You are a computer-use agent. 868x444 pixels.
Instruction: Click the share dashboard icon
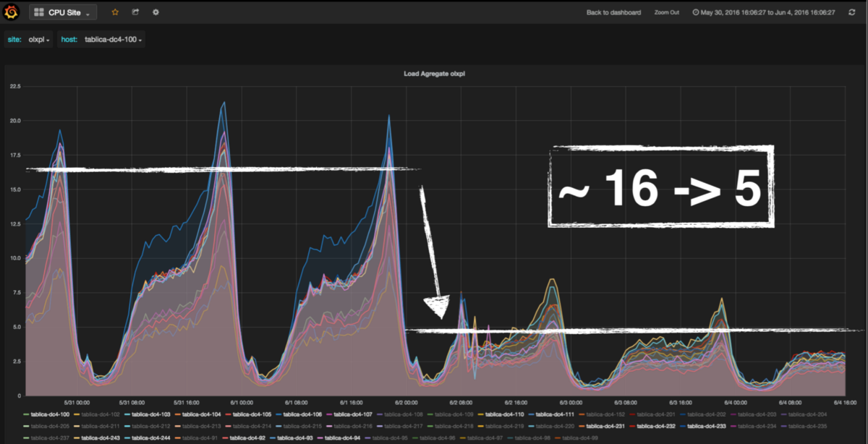click(135, 12)
